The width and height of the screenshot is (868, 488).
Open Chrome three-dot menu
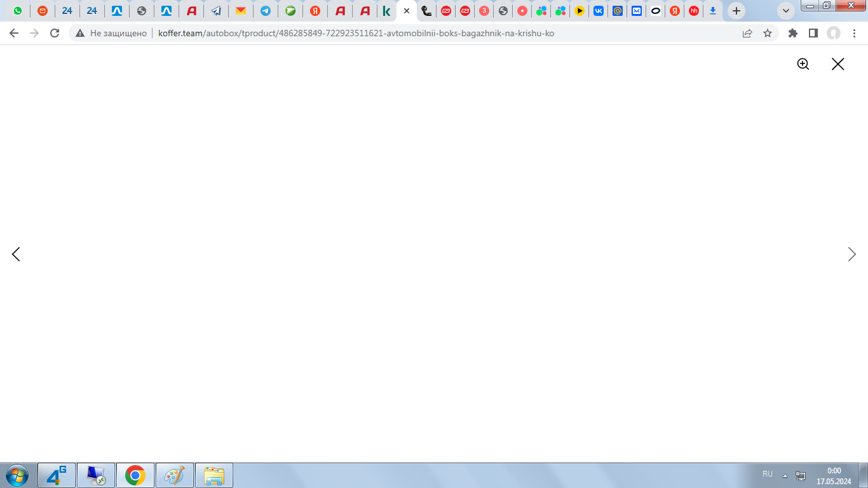[x=854, y=33]
